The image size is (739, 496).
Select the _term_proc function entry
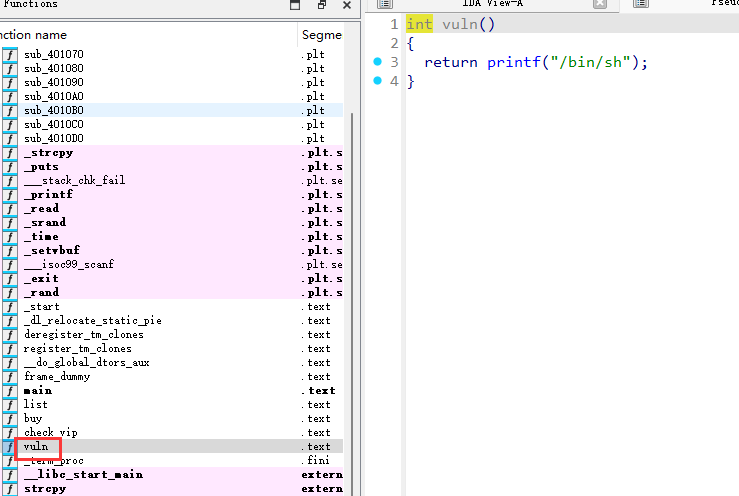(x=172, y=460)
